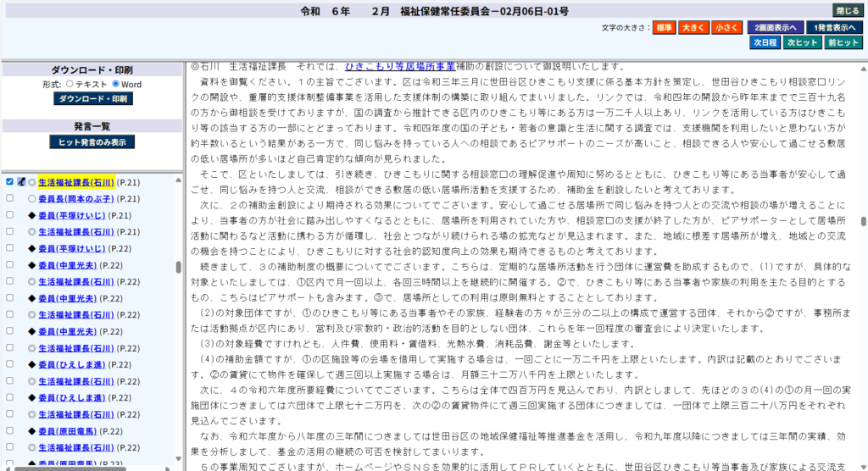This screenshot has height=471, width=868.
Task: Click the speaker icon beside first 生活福祉課長(石川)
Action: (21, 182)
